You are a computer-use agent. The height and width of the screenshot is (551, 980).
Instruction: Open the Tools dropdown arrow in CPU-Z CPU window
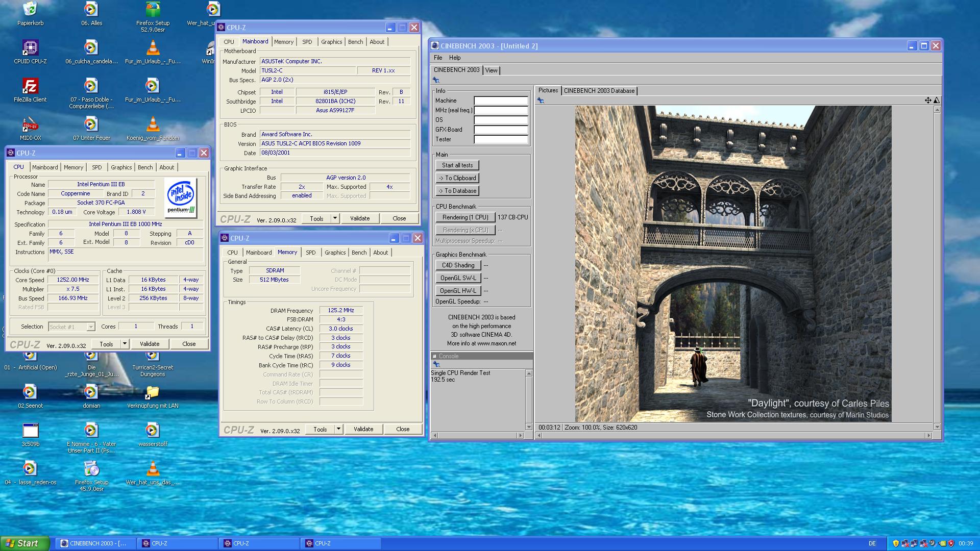(x=125, y=344)
